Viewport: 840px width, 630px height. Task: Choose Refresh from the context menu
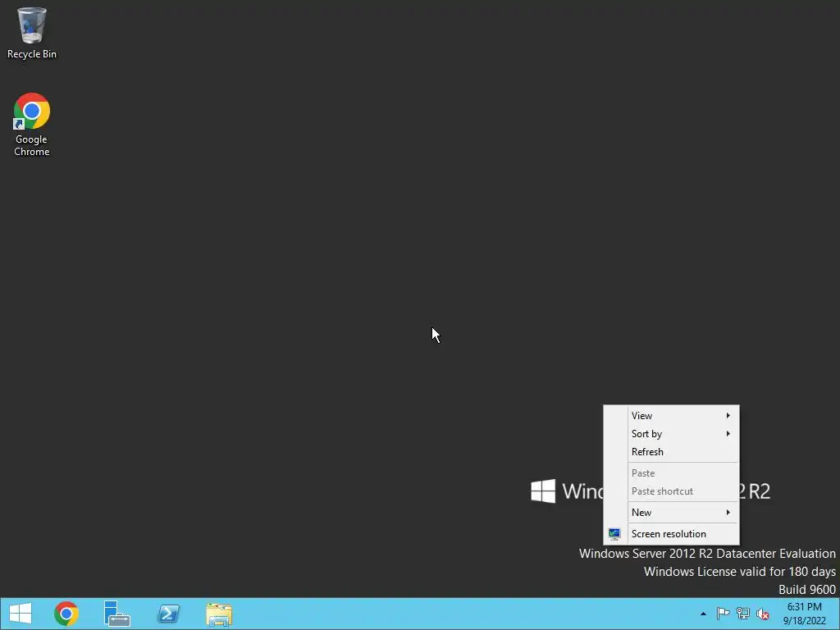(671, 452)
